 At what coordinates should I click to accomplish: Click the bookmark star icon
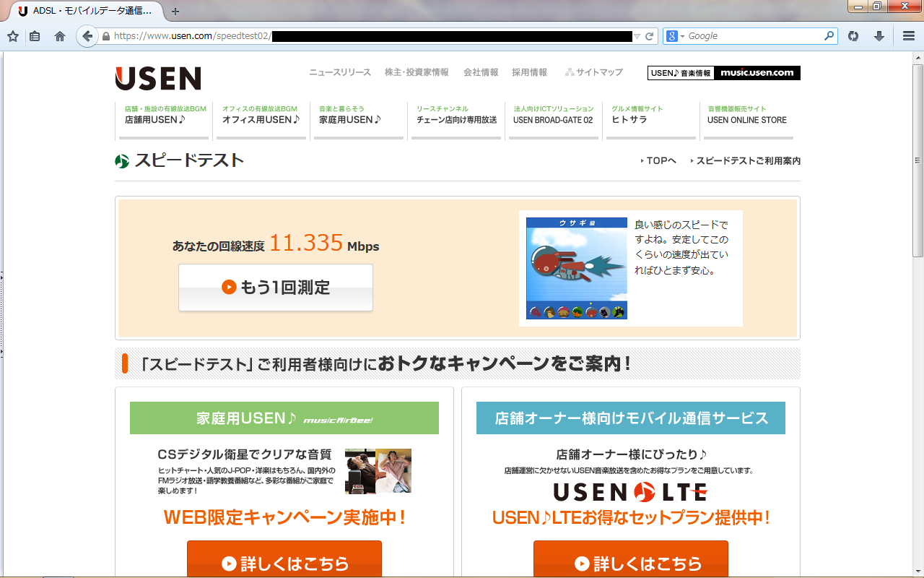[13, 36]
